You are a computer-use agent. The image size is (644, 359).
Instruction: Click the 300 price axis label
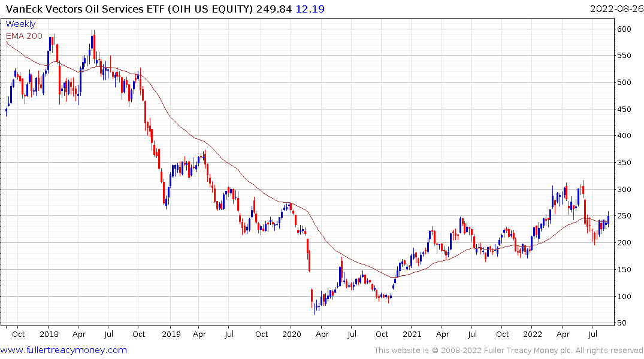[x=624, y=190]
